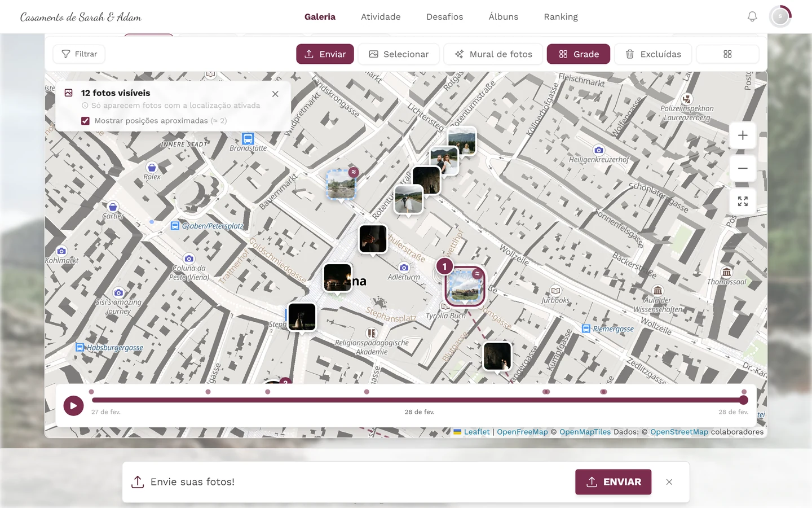Click the Kohlmarkt camera marker

[x=61, y=251]
